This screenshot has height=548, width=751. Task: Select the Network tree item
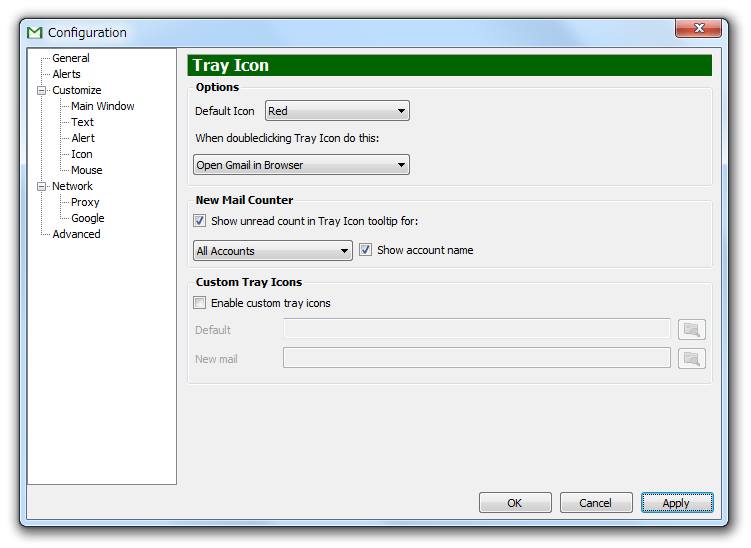pyautogui.click(x=72, y=186)
